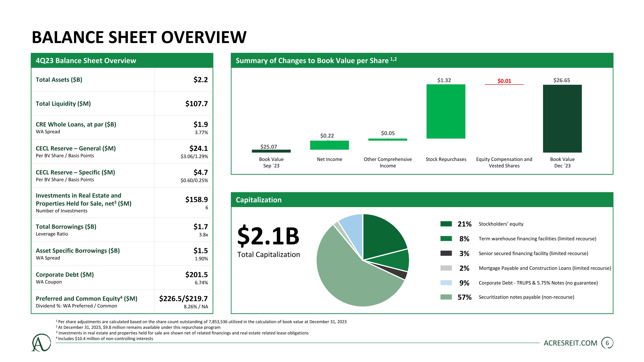Viewport: 644px width, 362px height.
Task: Click the $2.1B Total Capitalization figure
Action: (x=268, y=236)
